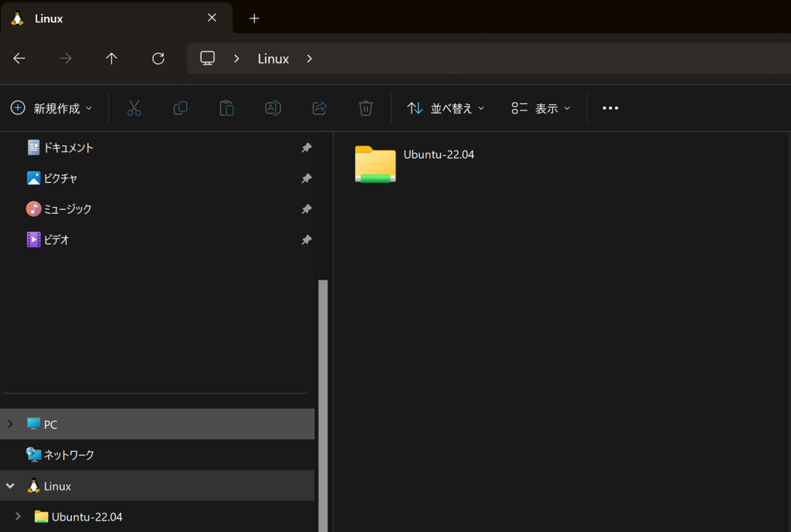Click the Cut scissors icon

(x=134, y=108)
